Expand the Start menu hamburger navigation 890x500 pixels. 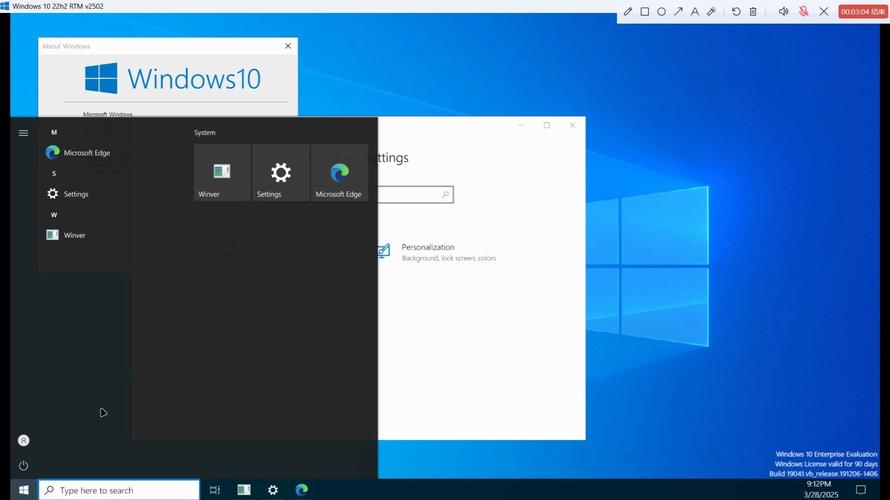click(x=24, y=133)
